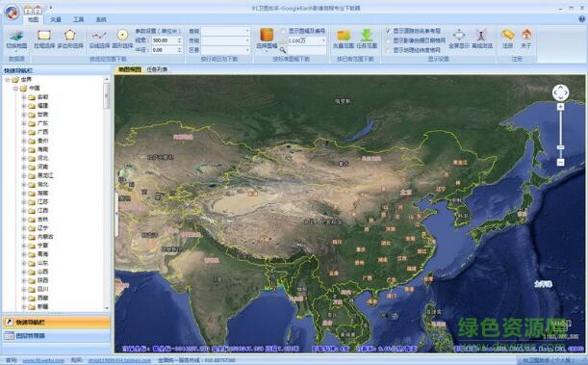
Task: Click the 注册 register tag icon
Action: pos(508,35)
